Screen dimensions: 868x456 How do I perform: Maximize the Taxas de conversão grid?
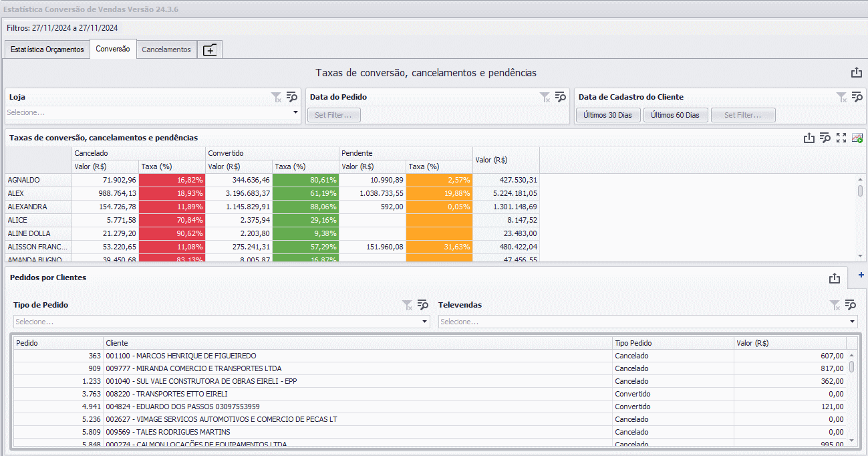click(x=841, y=138)
